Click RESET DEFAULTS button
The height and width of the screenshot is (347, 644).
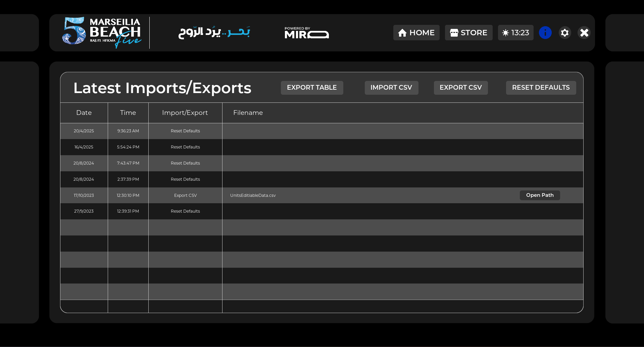tap(541, 88)
